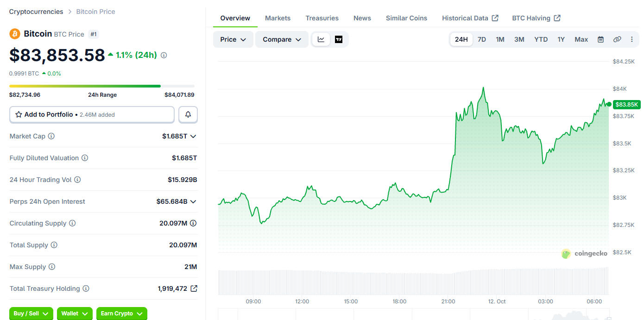Click the 24h high $84,071.89
644x320 pixels.
click(x=179, y=95)
